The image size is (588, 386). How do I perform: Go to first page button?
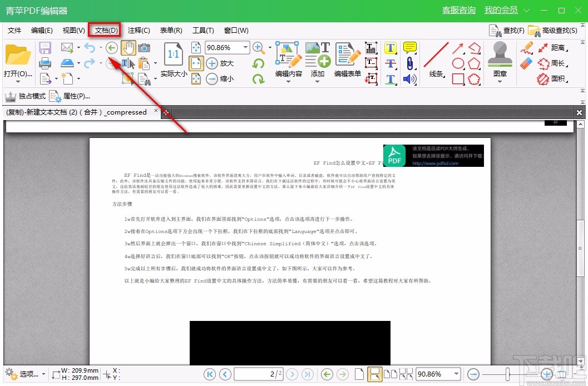(210, 374)
